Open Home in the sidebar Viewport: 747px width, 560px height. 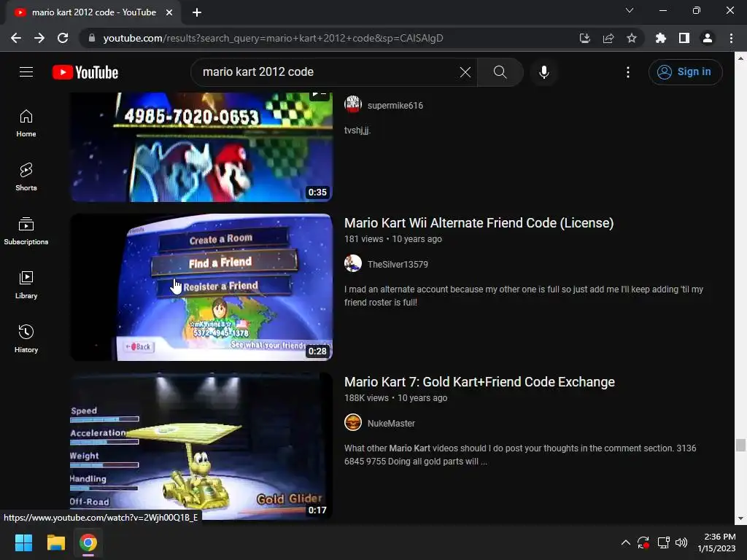click(26, 122)
